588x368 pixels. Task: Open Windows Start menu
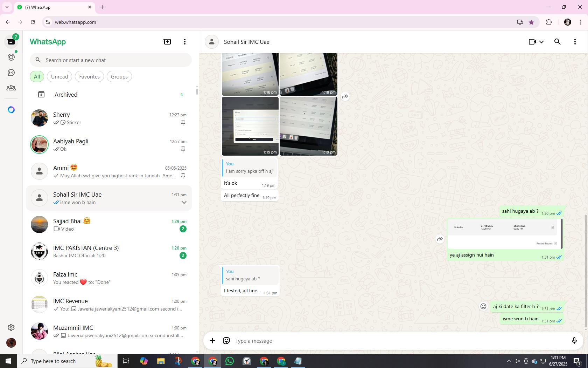[8, 361]
